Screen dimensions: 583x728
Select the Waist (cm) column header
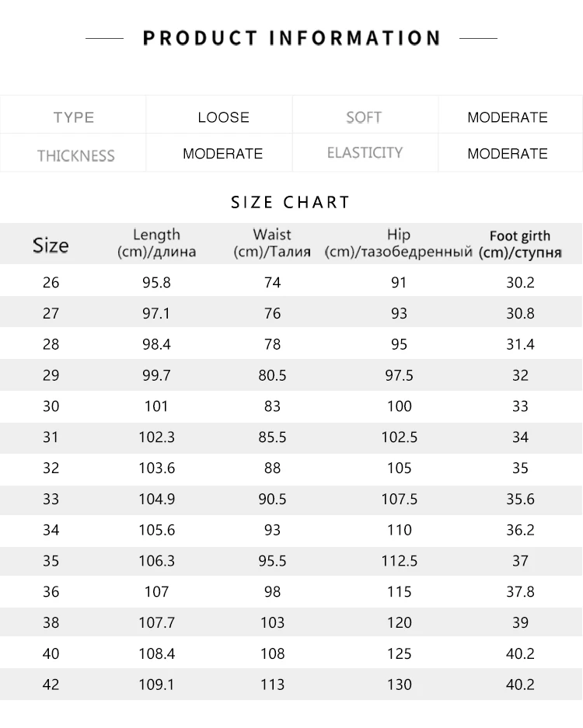pyautogui.click(x=272, y=243)
